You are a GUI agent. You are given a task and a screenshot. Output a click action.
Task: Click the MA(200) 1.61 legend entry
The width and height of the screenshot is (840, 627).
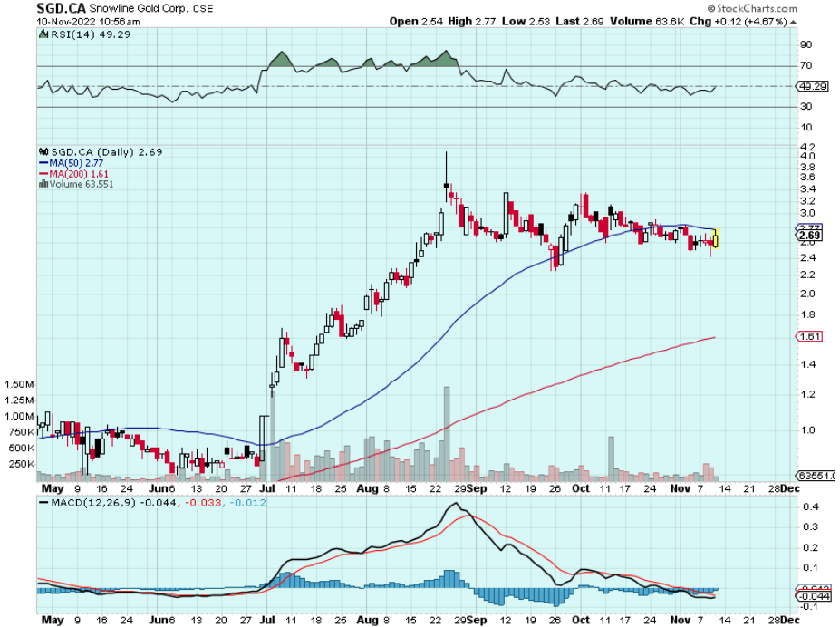click(x=74, y=174)
